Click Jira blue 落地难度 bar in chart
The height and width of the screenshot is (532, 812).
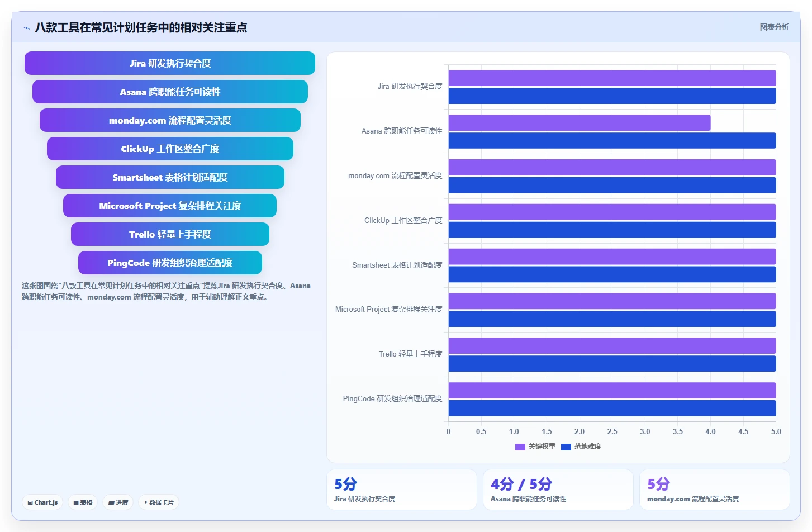tap(612, 96)
